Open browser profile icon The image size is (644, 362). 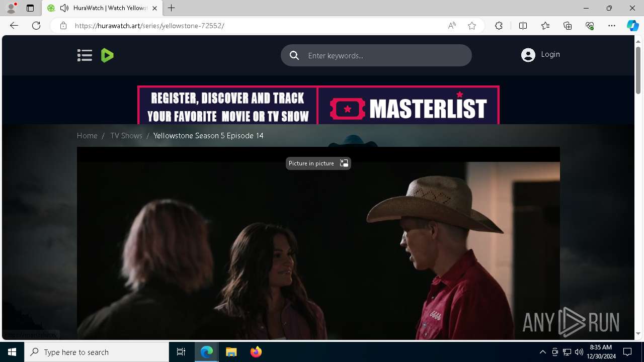(x=11, y=8)
